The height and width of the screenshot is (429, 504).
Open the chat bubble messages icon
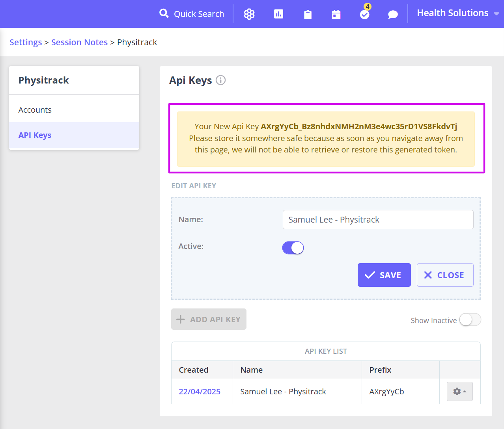click(x=393, y=15)
